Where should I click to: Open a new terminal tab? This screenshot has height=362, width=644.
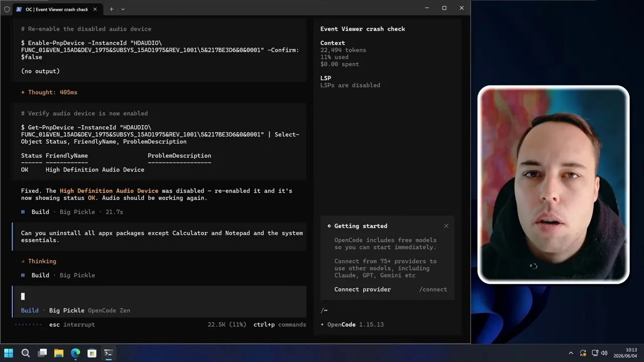111,9
